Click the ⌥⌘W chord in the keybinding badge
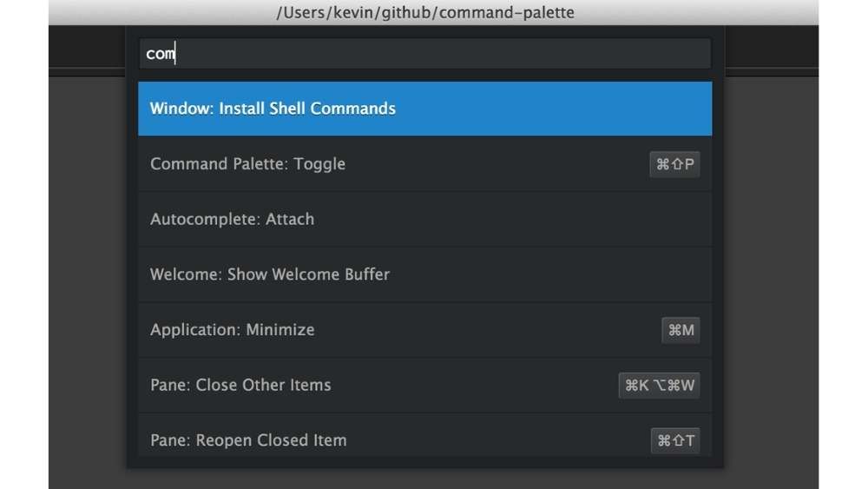 coord(676,386)
